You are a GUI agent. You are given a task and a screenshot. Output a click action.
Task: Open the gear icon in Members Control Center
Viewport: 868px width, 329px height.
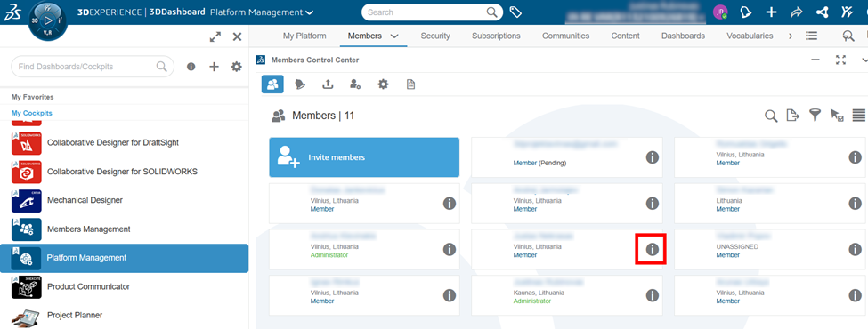pos(383,84)
